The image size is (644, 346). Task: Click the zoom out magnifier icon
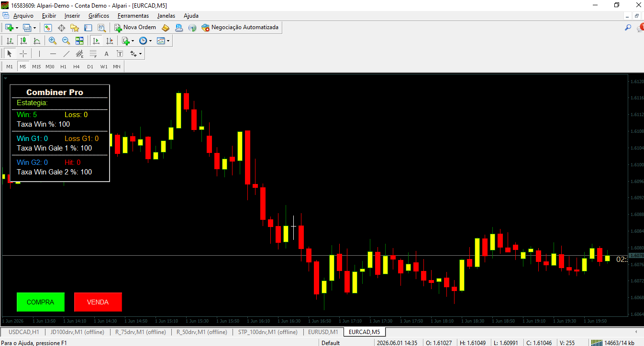point(66,41)
